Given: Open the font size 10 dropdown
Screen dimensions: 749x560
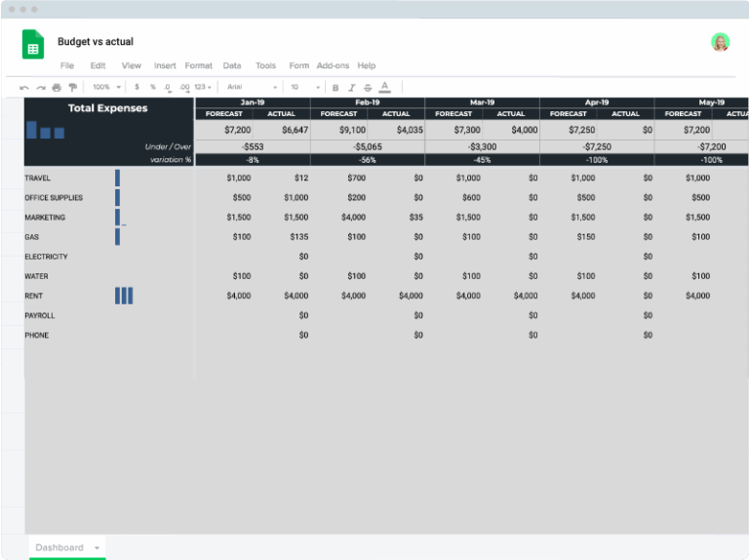Looking at the screenshot, I should click(306, 87).
